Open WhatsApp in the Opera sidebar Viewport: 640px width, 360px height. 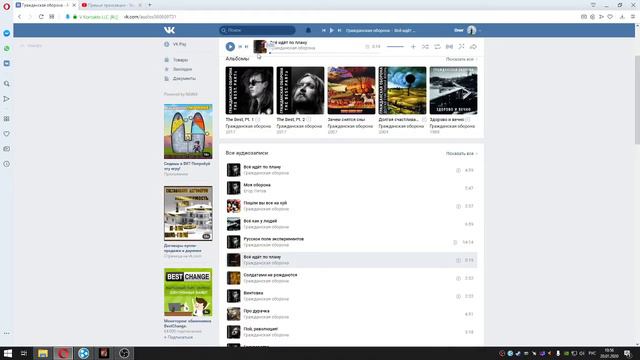pos(7,49)
